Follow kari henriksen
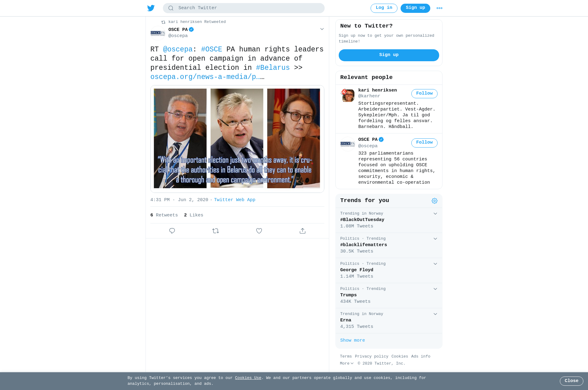 click(424, 94)
